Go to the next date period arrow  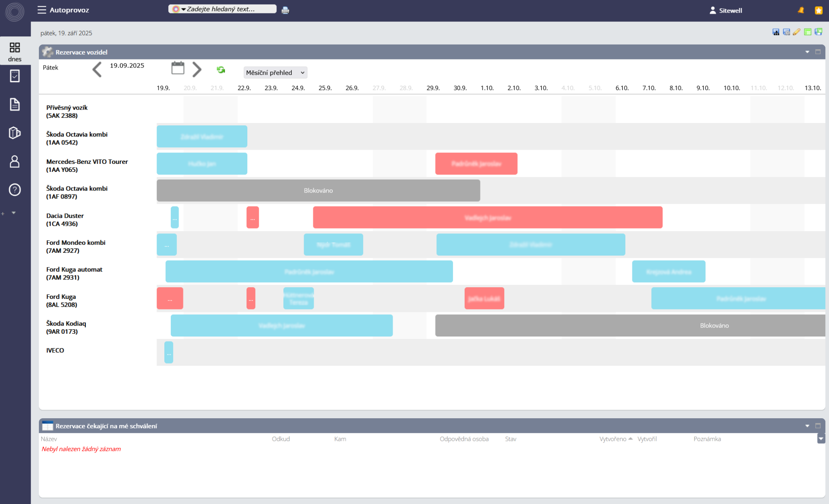click(x=197, y=70)
